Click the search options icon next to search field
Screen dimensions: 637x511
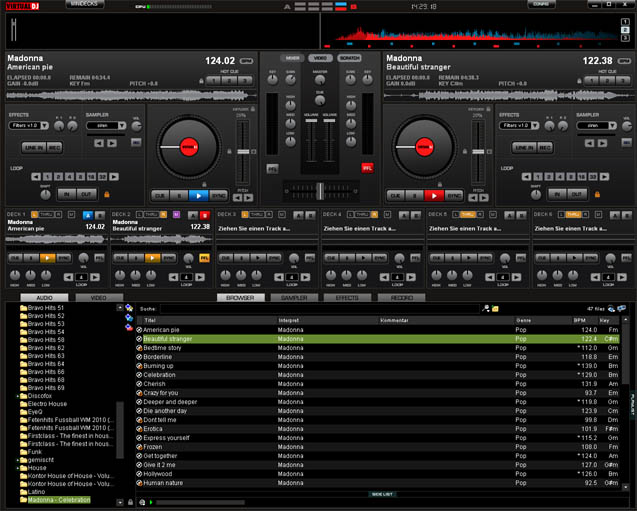(486, 309)
